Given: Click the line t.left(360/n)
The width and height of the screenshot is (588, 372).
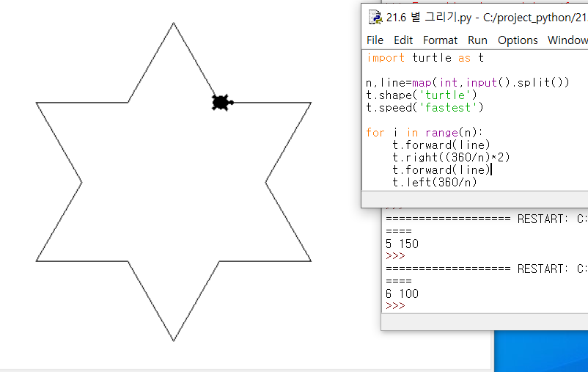Looking at the screenshot, I should click(435, 183).
